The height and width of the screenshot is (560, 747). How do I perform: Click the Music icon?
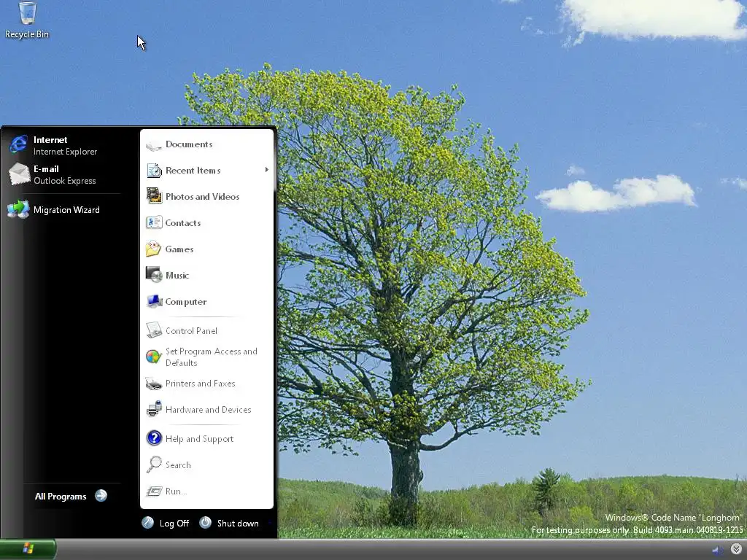point(154,275)
